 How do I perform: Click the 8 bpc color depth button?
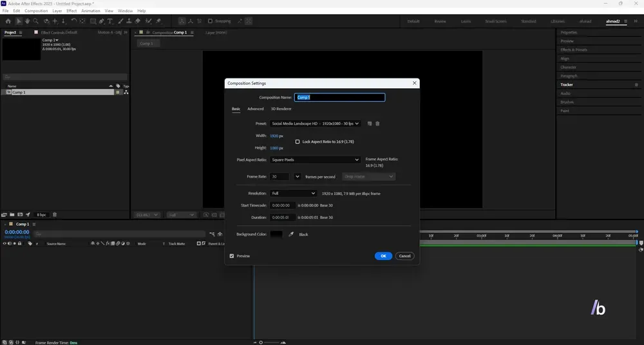(41, 215)
